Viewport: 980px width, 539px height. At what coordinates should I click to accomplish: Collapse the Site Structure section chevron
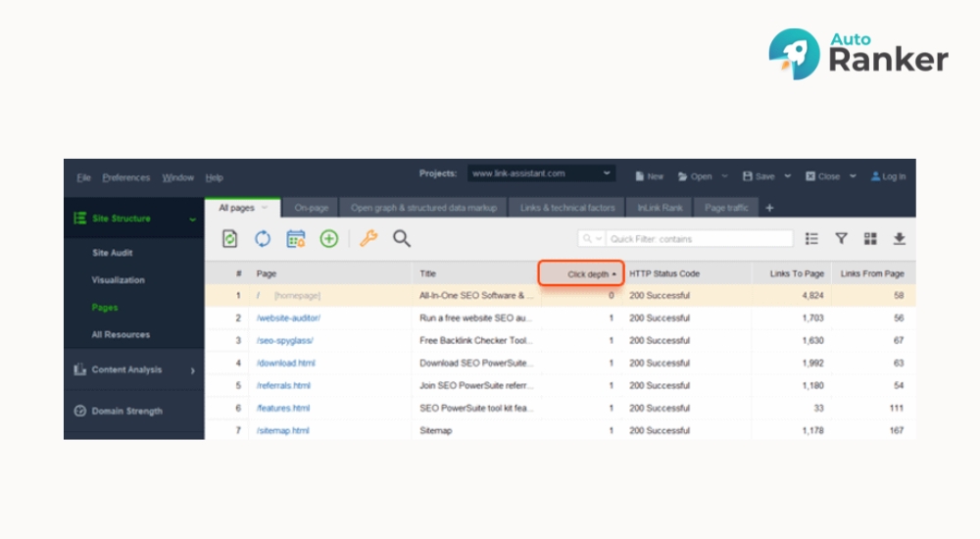[192, 220]
